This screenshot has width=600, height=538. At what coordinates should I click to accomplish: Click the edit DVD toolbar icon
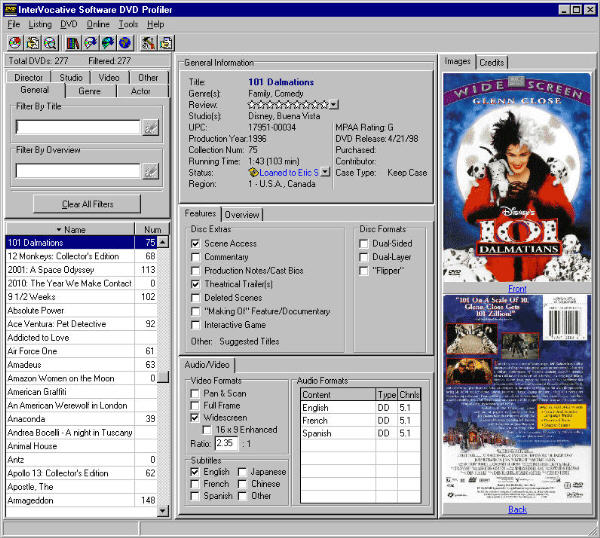(33, 42)
